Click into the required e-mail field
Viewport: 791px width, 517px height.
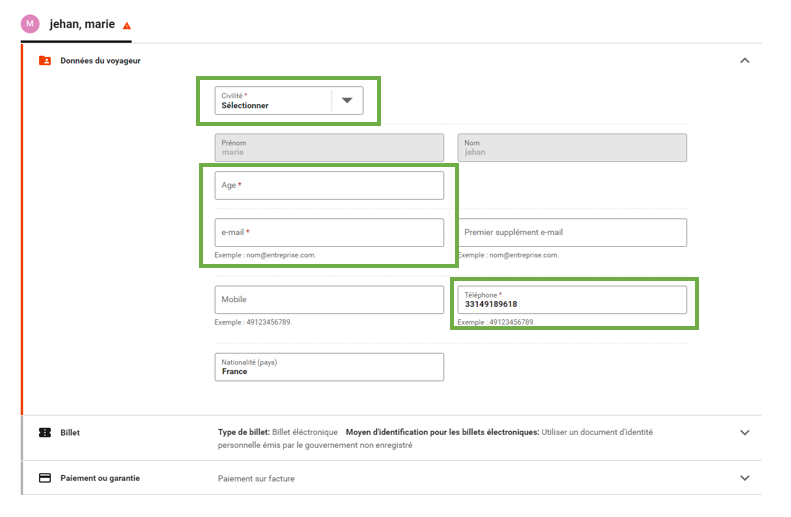pos(329,232)
